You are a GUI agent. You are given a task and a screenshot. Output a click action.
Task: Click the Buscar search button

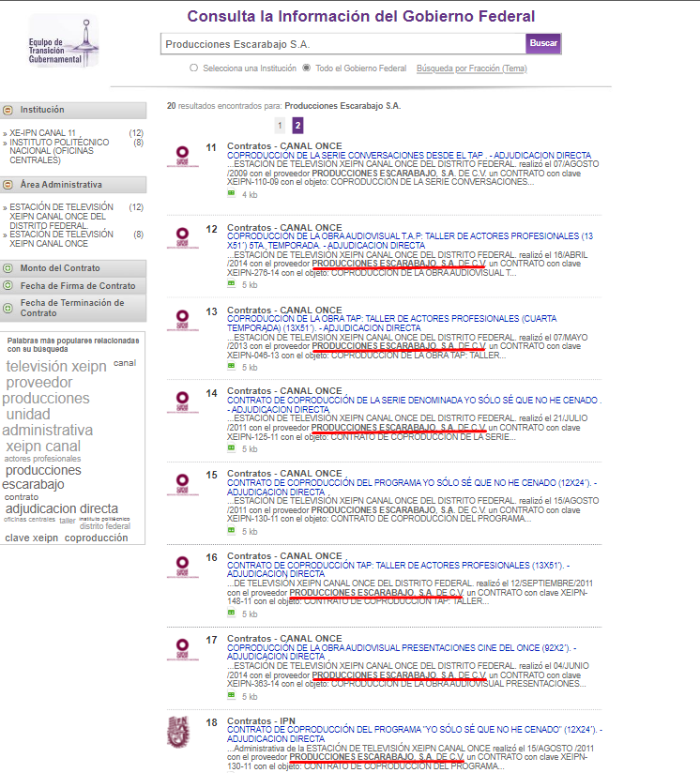(543, 43)
